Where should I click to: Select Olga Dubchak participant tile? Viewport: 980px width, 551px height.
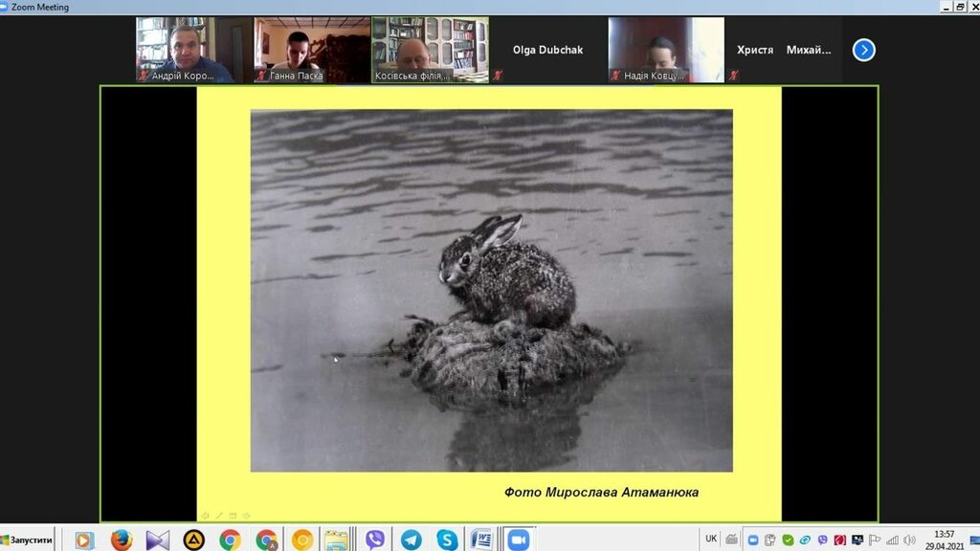point(547,50)
